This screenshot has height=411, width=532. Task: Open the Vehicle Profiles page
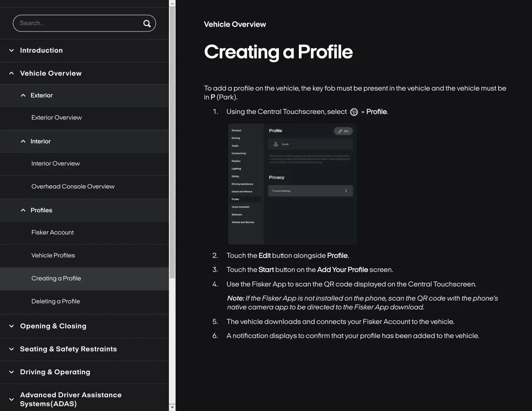[x=53, y=255]
